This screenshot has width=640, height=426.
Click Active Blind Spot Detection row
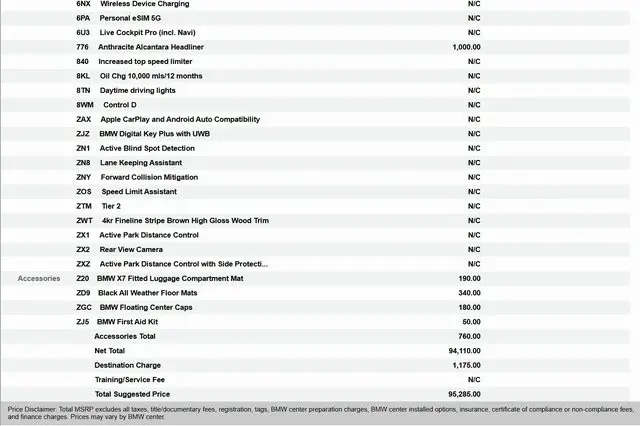tap(147, 148)
